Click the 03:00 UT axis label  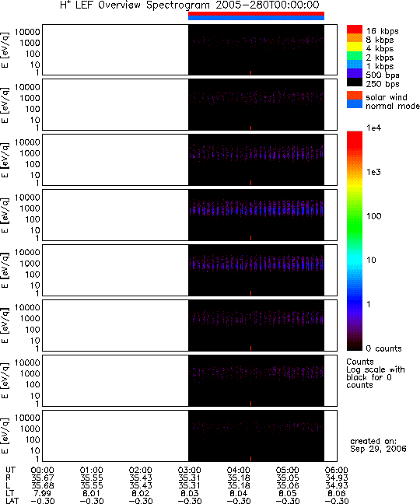(190, 471)
